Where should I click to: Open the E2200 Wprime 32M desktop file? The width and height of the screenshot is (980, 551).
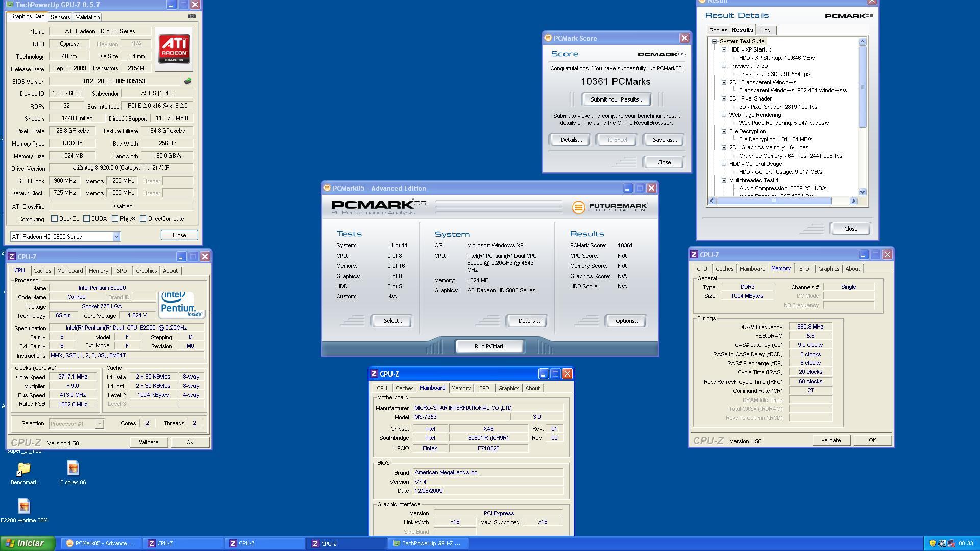(x=24, y=511)
